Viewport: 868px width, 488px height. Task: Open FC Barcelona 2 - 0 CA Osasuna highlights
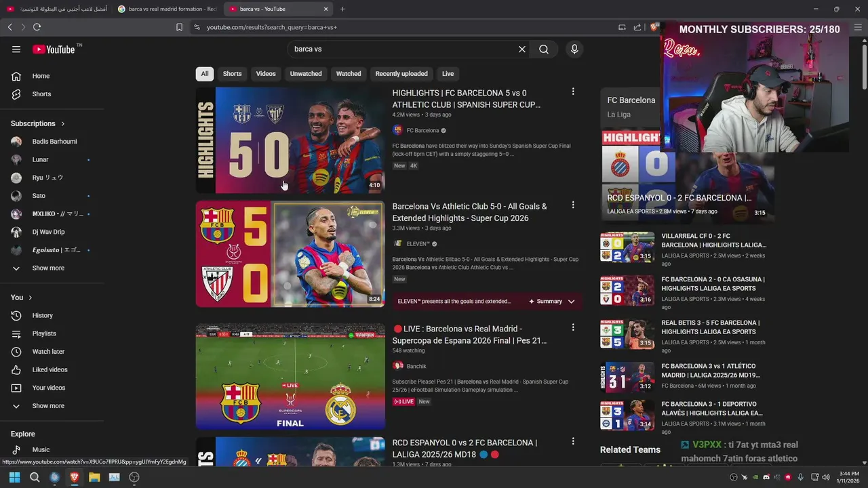point(713,283)
